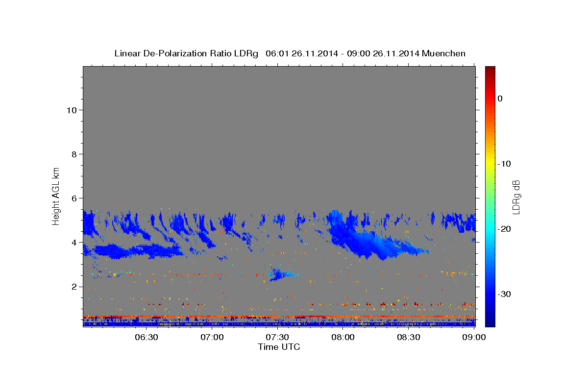588x392 pixels.
Task: Click the plot title about Linear De-Polarization Ratio
Action: [290, 53]
